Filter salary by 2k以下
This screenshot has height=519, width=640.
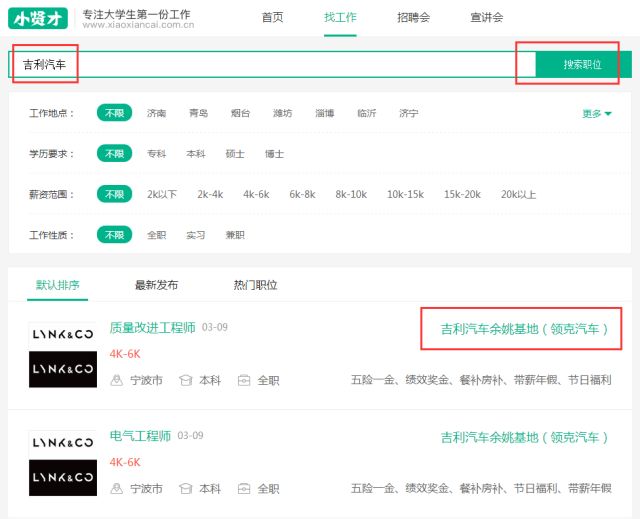coord(162,195)
